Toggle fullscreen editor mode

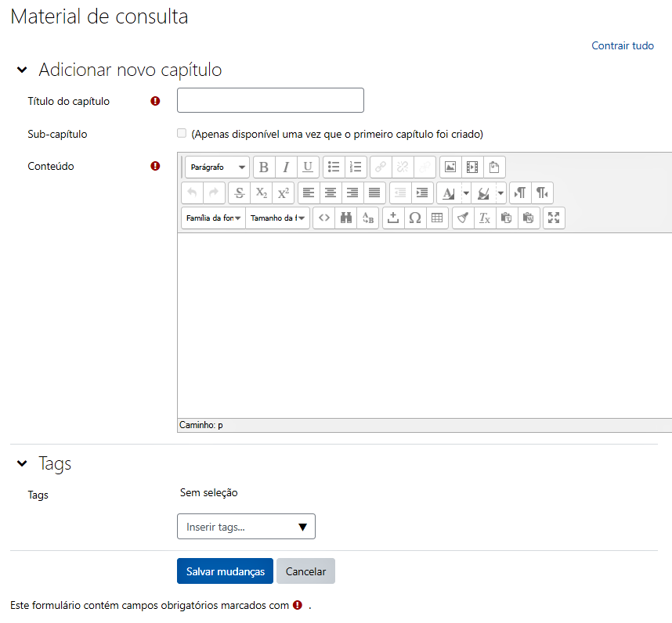(554, 218)
